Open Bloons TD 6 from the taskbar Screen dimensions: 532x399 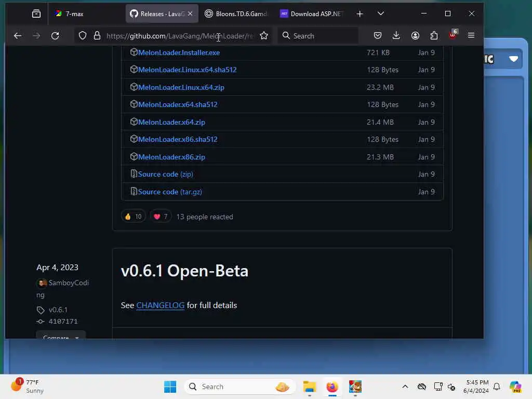point(355,387)
